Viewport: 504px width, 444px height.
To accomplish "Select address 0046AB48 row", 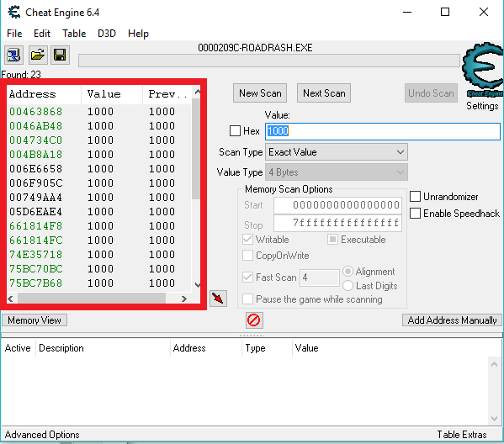I will click(x=99, y=126).
